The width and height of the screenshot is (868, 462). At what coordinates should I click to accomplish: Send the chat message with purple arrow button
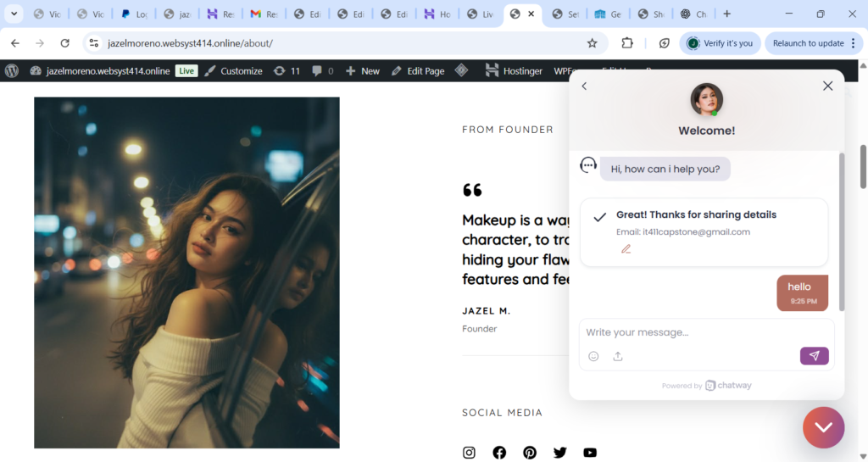[x=814, y=356]
